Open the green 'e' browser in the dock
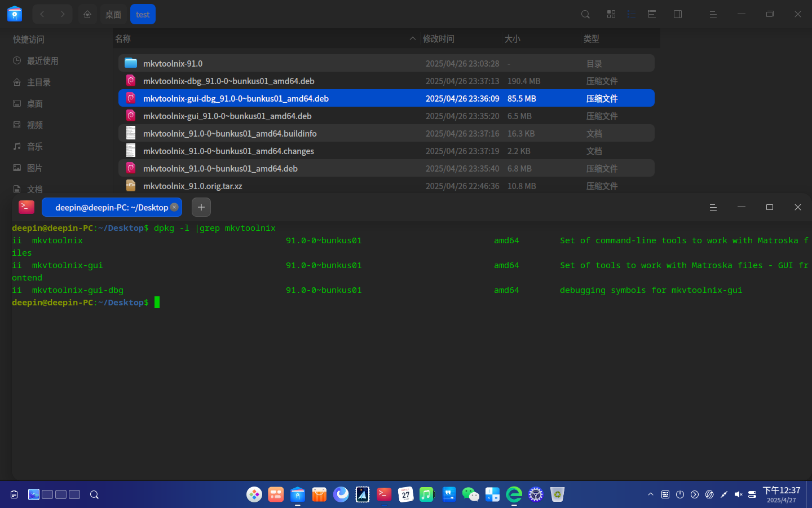812x508 pixels. point(514,494)
